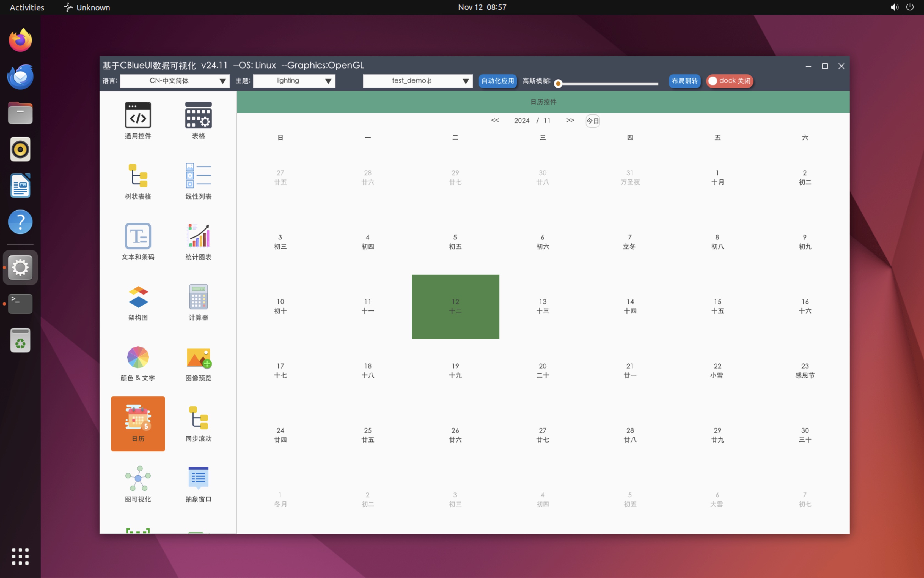Select date 7 立冬
The height and width of the screenshot is (578, 924).
tap(630, 242)
